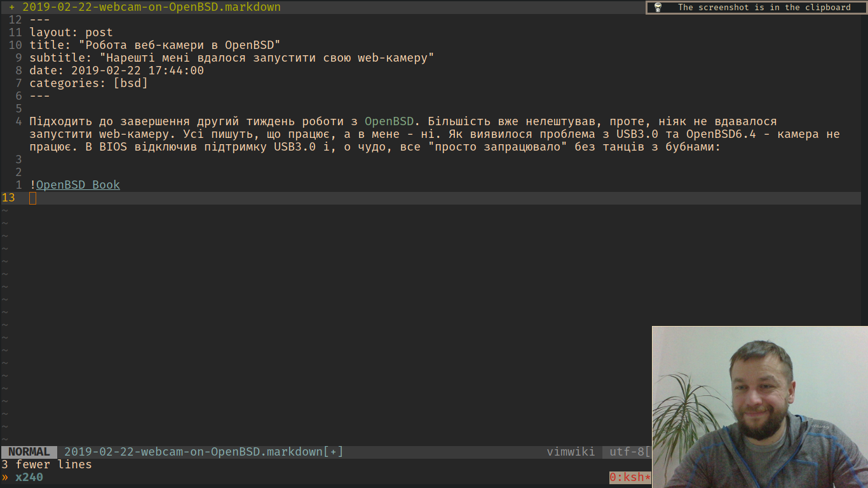This screenshot has height=488, width=868.
Task: Click 'categories: [bsd]' line
Action: click(88, 83)
